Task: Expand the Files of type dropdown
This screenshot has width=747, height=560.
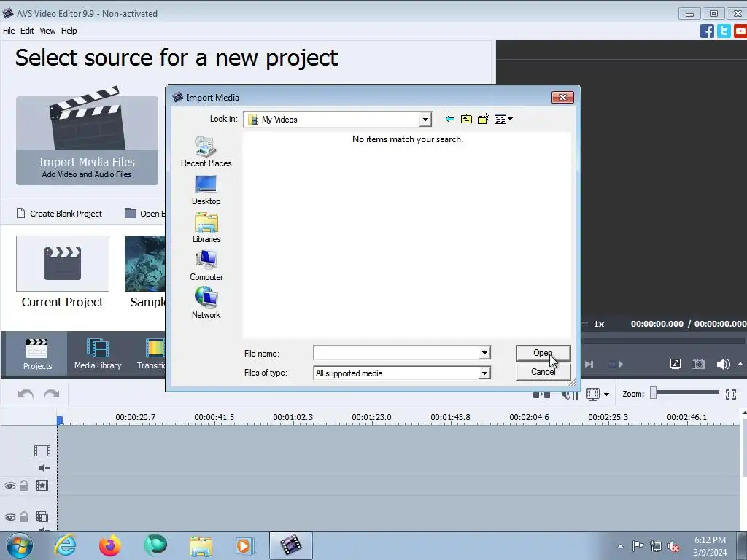Action: point(484,373)
